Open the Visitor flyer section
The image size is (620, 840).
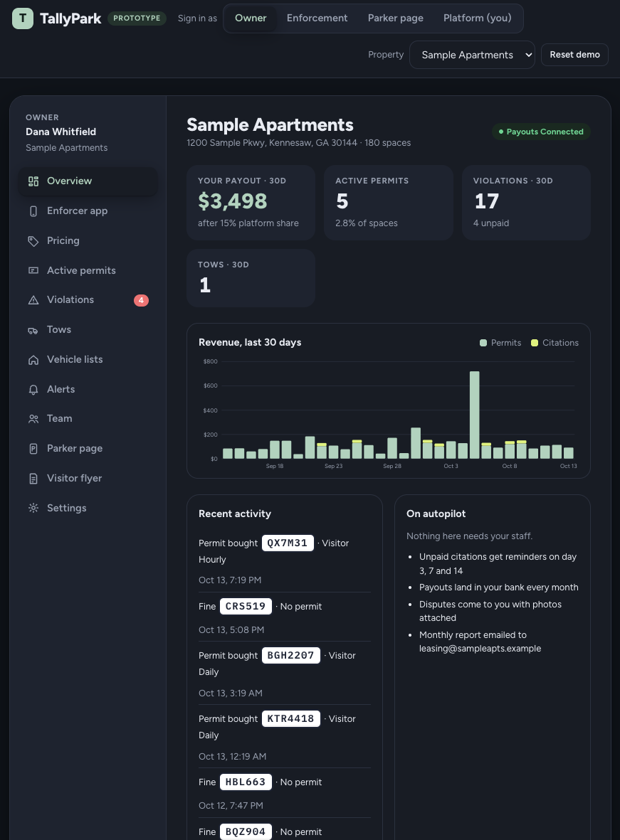(88, 479)
